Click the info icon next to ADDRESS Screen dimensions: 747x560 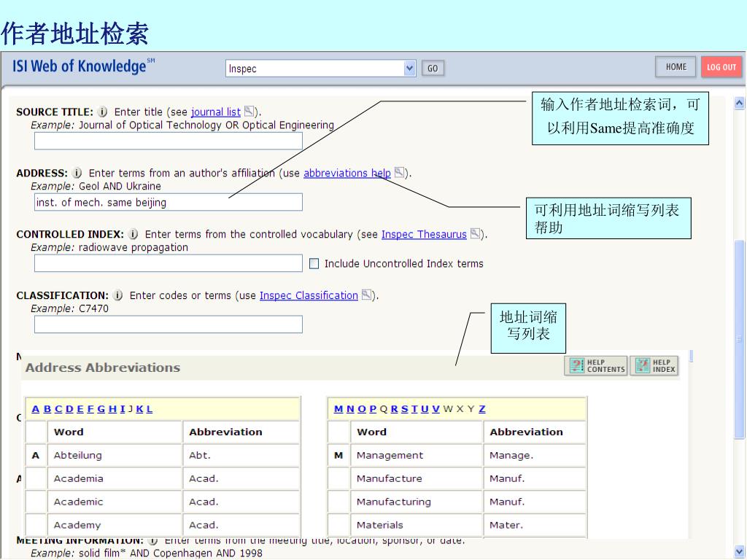(x=77, y=173)
